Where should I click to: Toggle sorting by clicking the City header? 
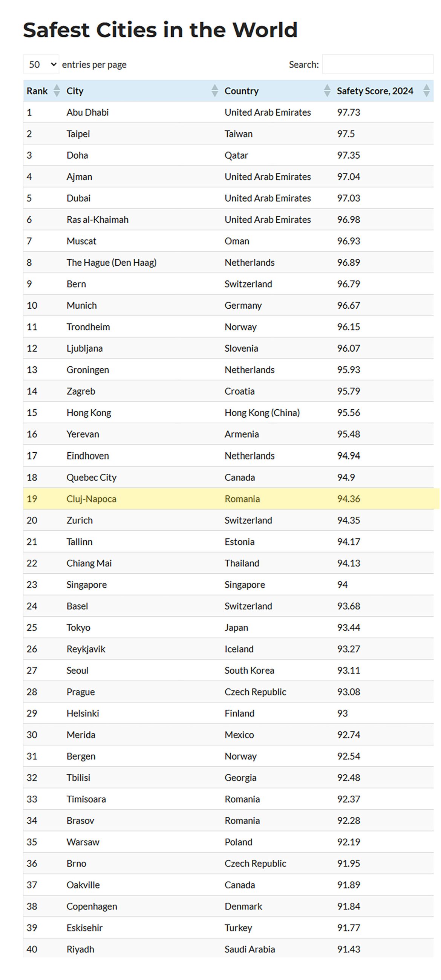(x=75, y=91)
